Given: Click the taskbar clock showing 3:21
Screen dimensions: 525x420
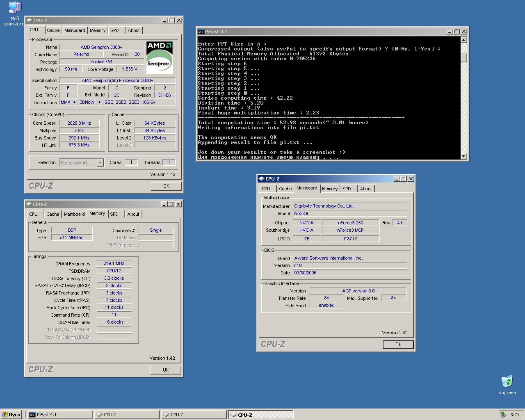Looking at the screenshot, I should (515, 415).
